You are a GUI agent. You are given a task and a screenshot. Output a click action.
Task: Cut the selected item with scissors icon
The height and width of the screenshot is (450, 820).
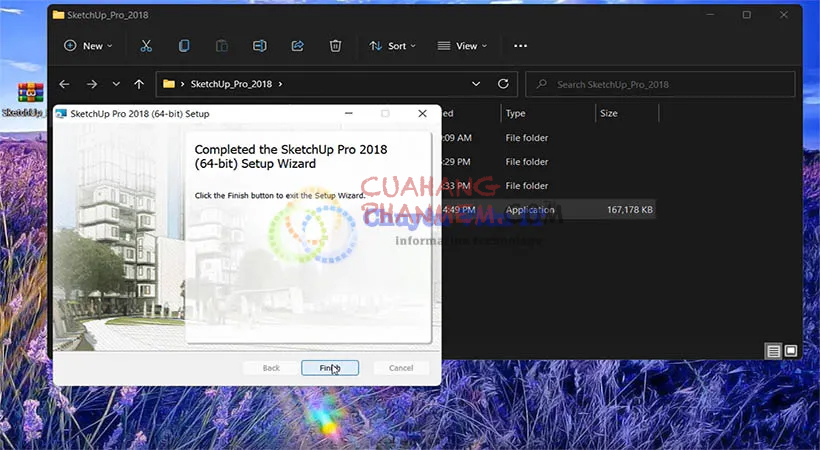click(146, 46)
